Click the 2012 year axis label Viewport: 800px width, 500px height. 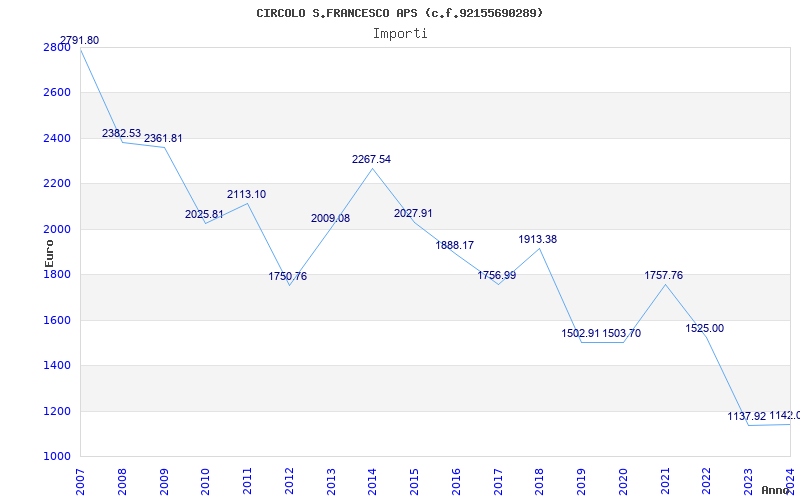click(289, 482)
